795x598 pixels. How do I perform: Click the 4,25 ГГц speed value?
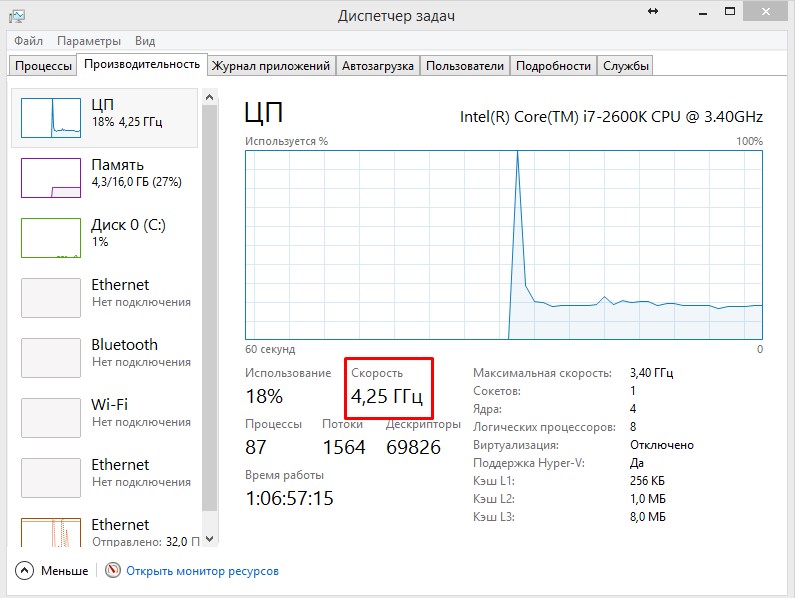coord(387,396)
